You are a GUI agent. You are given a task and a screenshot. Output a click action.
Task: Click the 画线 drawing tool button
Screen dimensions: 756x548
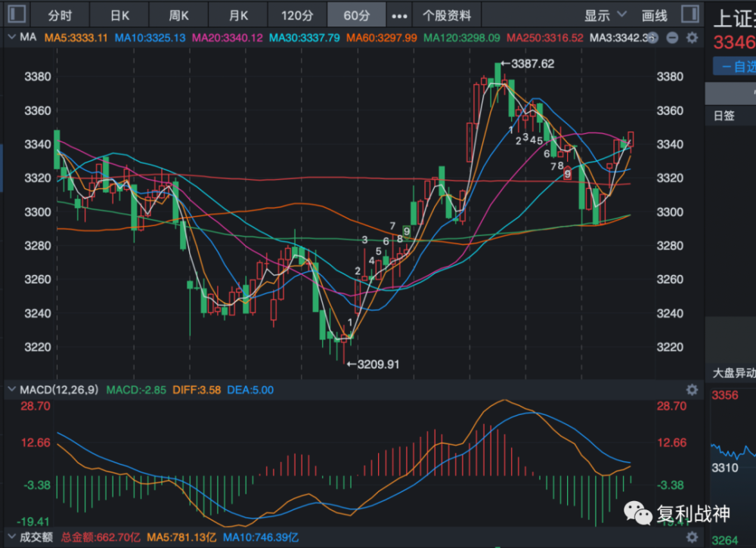(654, 16)
